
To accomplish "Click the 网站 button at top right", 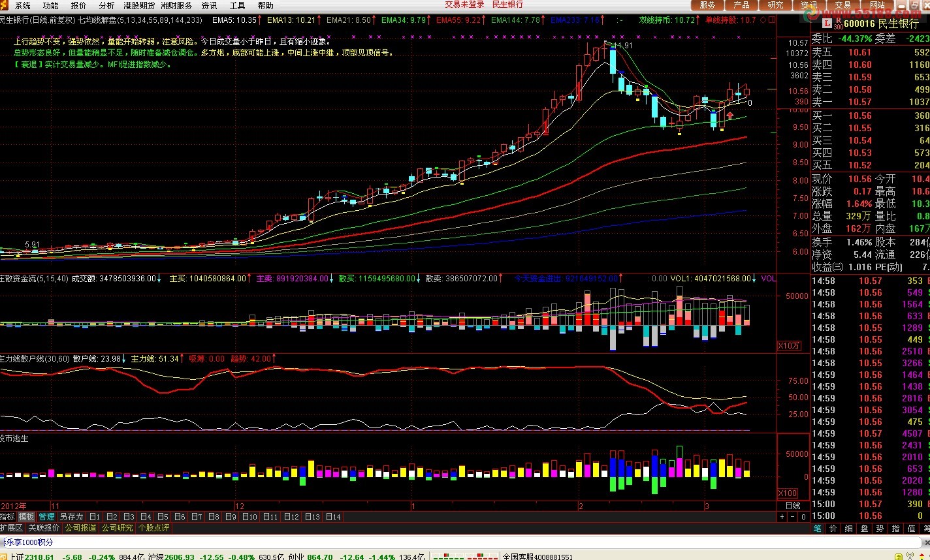I will coord(877,5).
